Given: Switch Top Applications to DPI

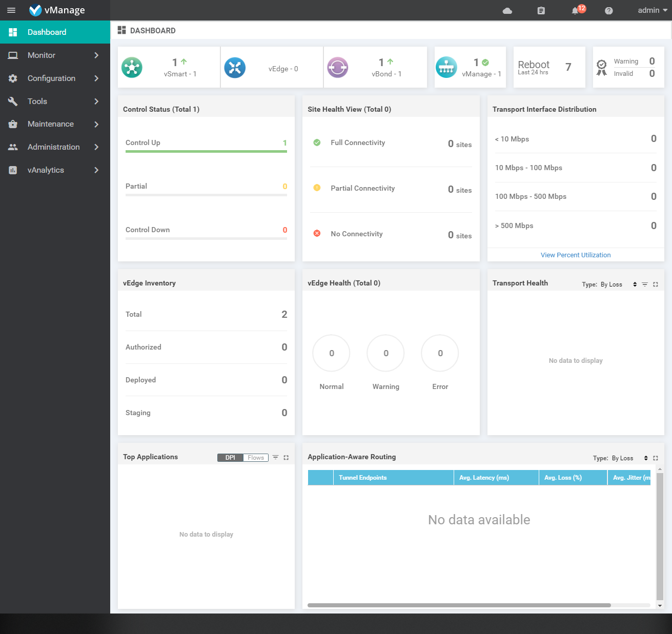Looking at the screenshot, I should (x=230, y=458).
